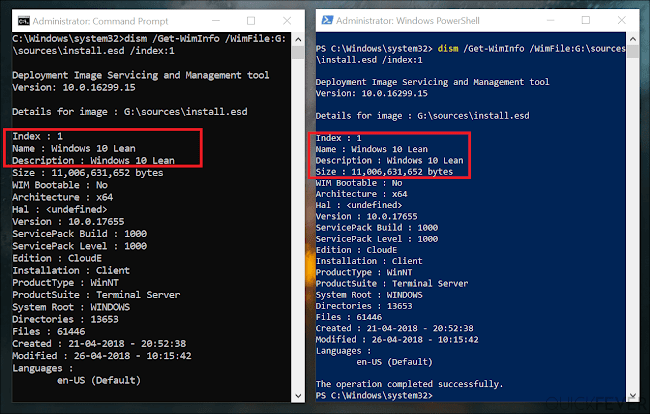Click 'ServicePack Level : 1000' in Command Prompt
Screen dimensions: 650x414
coord(79,246)
